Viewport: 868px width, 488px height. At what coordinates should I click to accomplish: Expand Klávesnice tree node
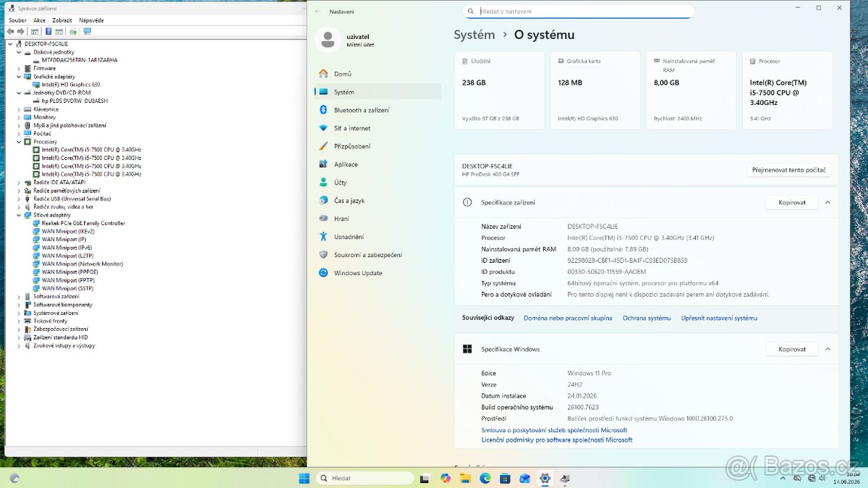pyautogui.click(x=19, y=109)
